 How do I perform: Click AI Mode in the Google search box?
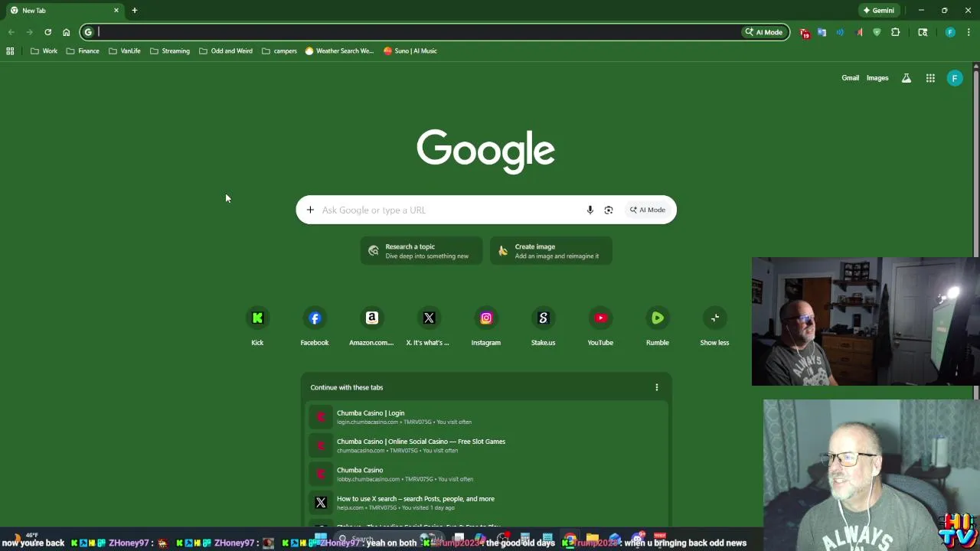pos(648,210)
